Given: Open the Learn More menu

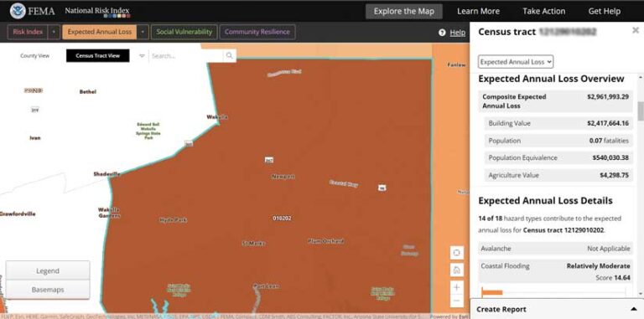Looking at the screenshot, I should point(478,12).
